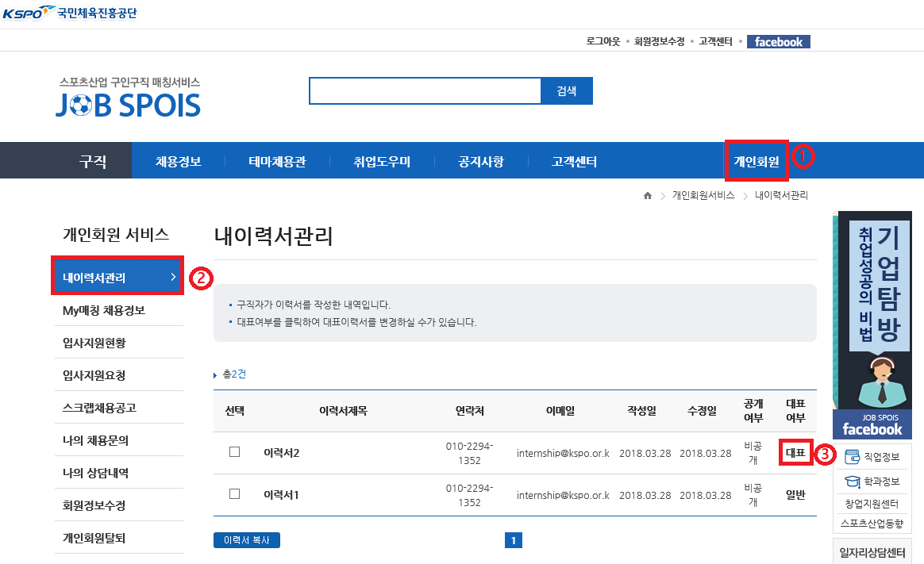Open the 개인회원 menu
This screenshot has height=564, width=924.
(756, 162)
